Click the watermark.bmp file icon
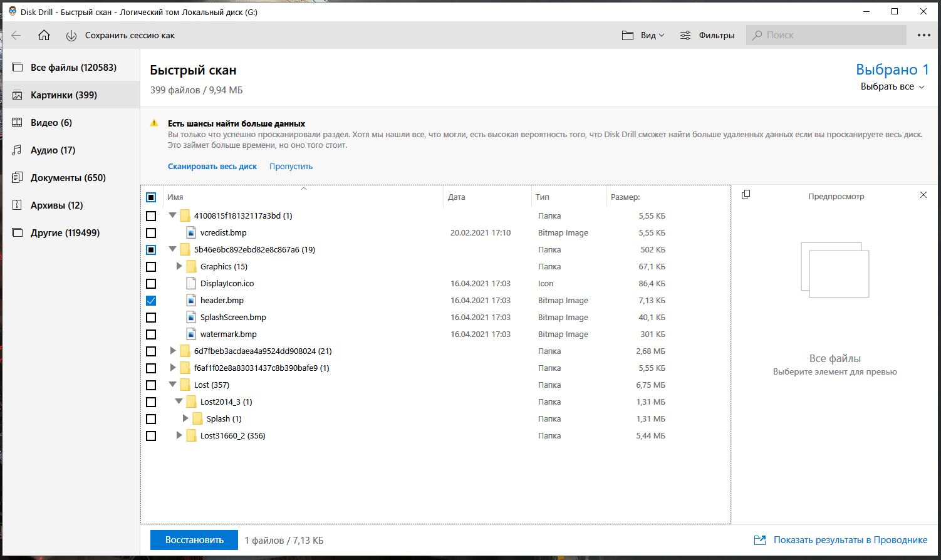The height and width of the screenshot is (560, 941). coord(191,334)
